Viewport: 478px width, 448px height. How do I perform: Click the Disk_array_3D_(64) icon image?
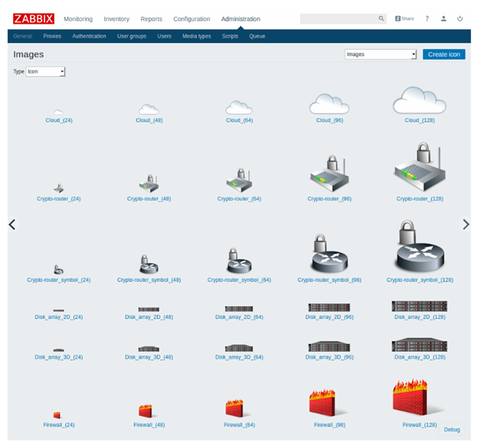click(239, 348)
